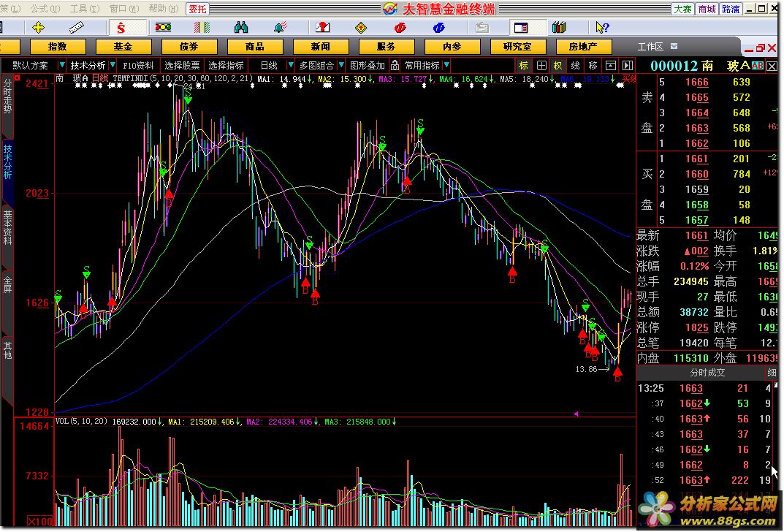This screenshot has height=532, width=784.
Task: Select the ruler measuring tool icon
Action: 77,28
